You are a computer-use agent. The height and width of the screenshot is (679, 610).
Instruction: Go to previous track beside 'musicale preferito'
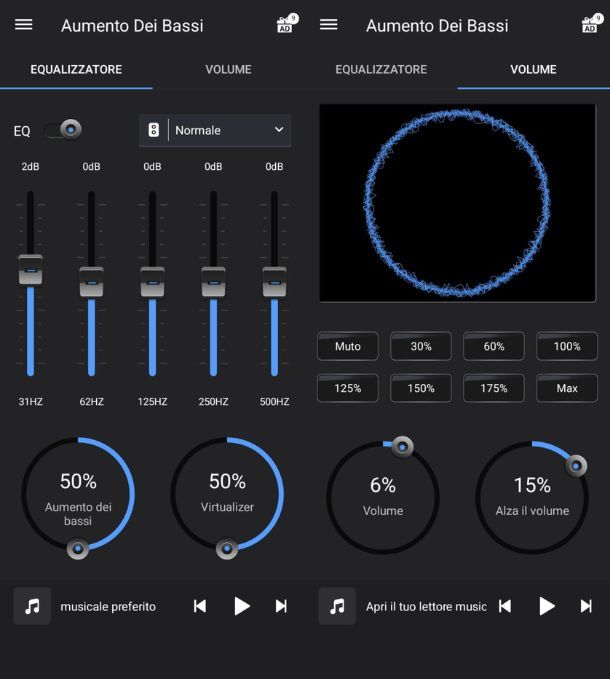(200, 606)
